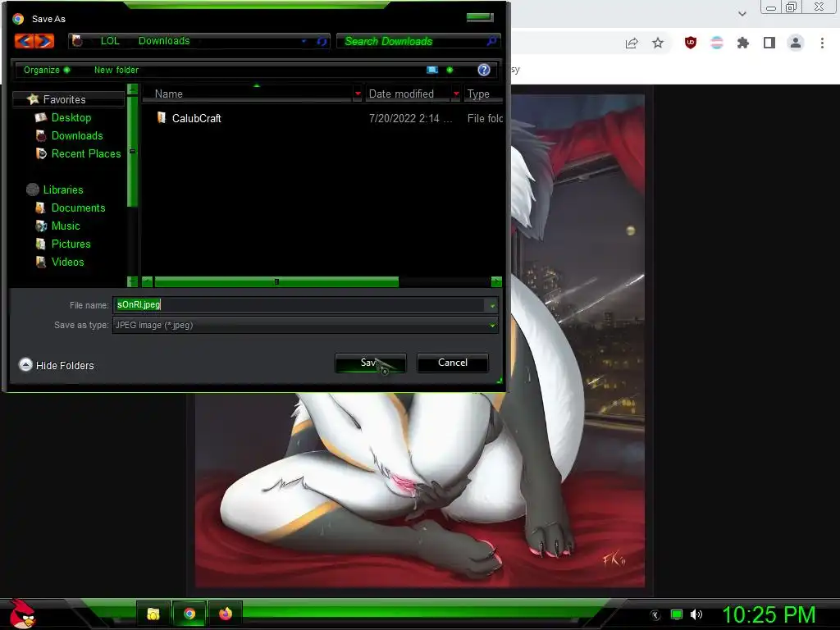The width and height of the screenshot is (840, 630).
Task: Collapse the dialog with Hide Folders
Action: 57,365
